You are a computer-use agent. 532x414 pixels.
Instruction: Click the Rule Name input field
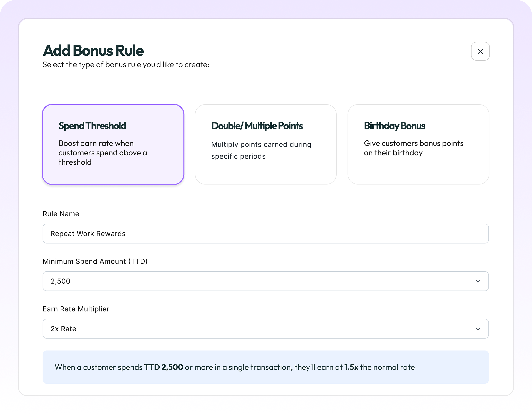(x=266, y=233)
